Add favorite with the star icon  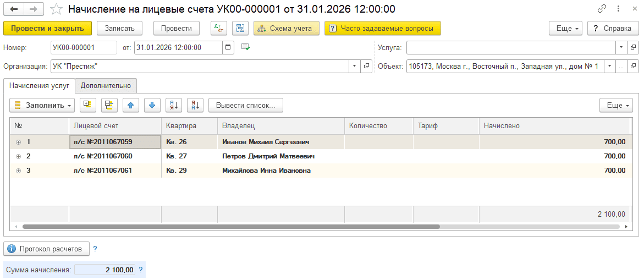56,9
